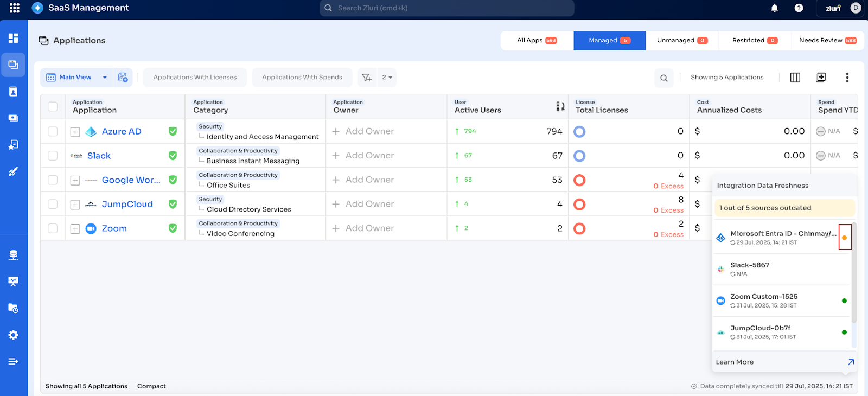The image size is (868, 396).
Task: Switch to the Needs Review tab
Action: tap(828, 41)
